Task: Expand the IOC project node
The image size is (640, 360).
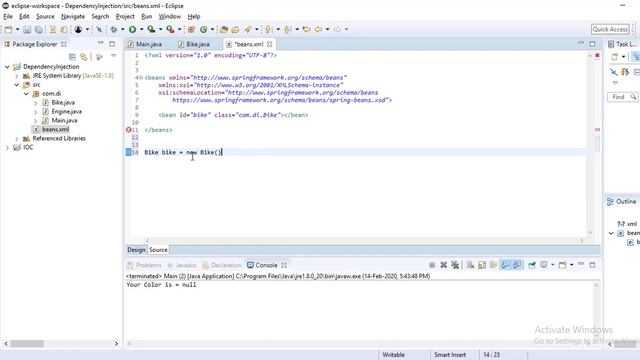Action: pyautogui.click(x=7, y=148)
